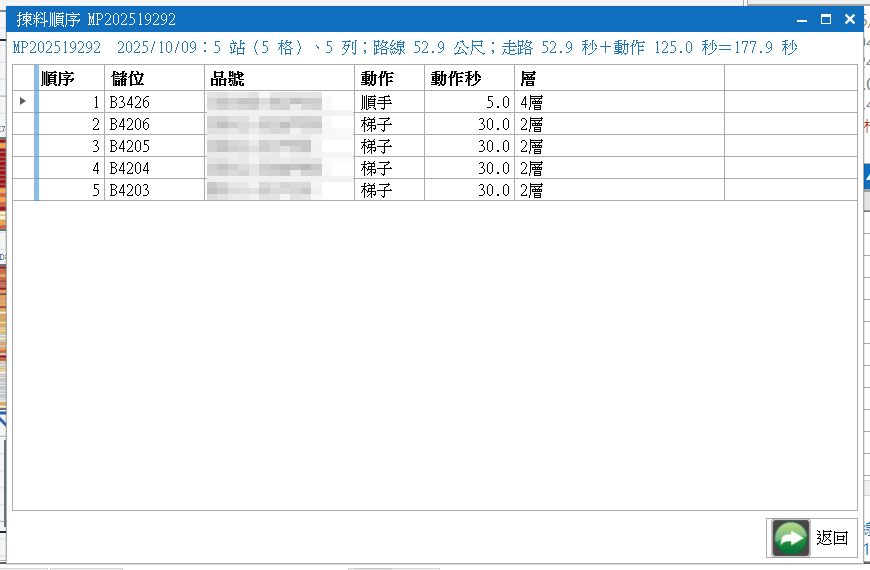Click the row header of row B4206
Image resolution: width=870 pixels, height=570 pixels.
point(24,124)
